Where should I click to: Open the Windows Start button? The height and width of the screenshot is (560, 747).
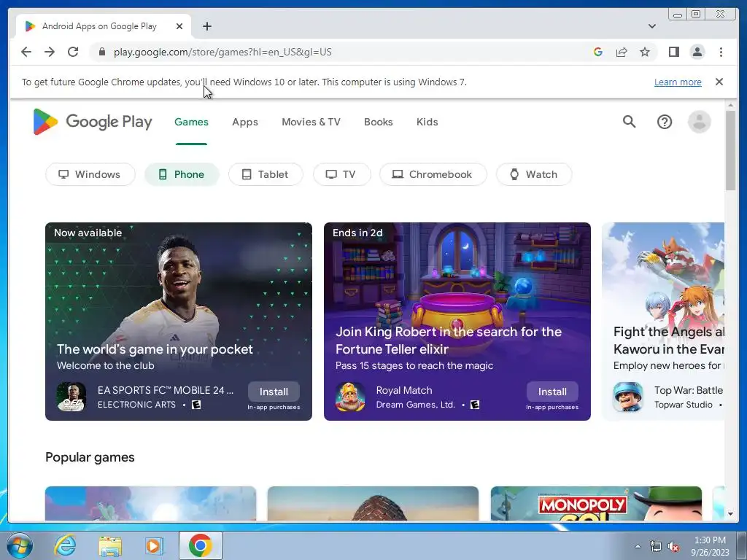coord(19,545)
